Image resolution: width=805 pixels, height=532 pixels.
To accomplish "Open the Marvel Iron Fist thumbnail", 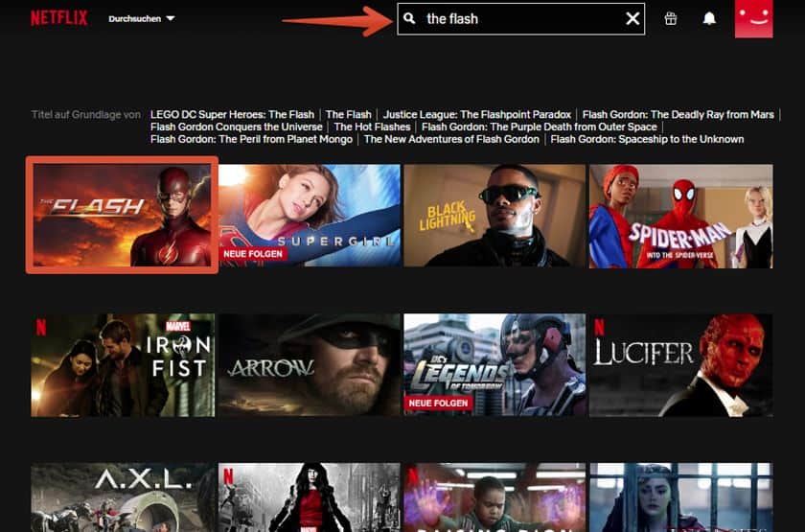I will (x=123, y=365).
